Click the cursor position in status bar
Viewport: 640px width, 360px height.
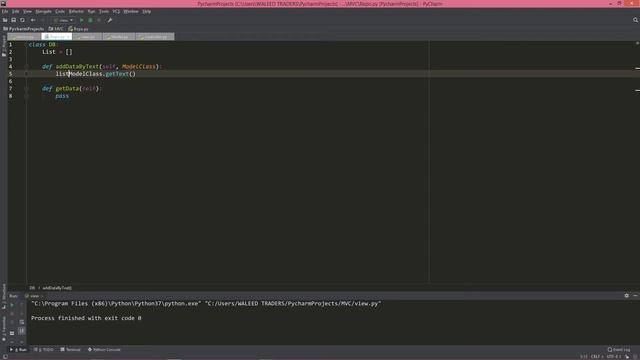(x=584, y=357)
